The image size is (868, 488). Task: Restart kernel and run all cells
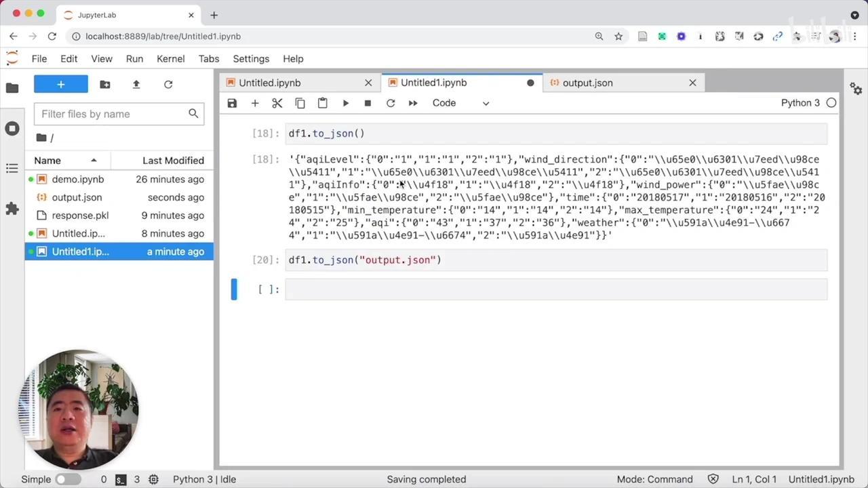click(x=412, y=103)
